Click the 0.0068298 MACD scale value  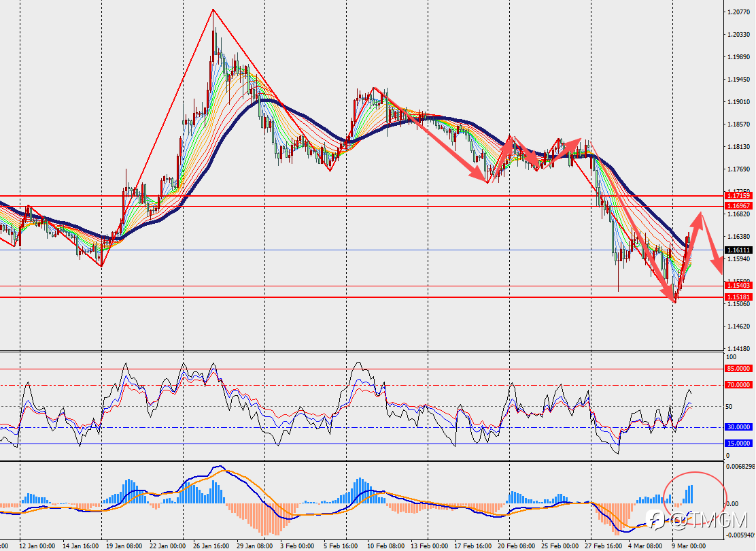(740, 466)
